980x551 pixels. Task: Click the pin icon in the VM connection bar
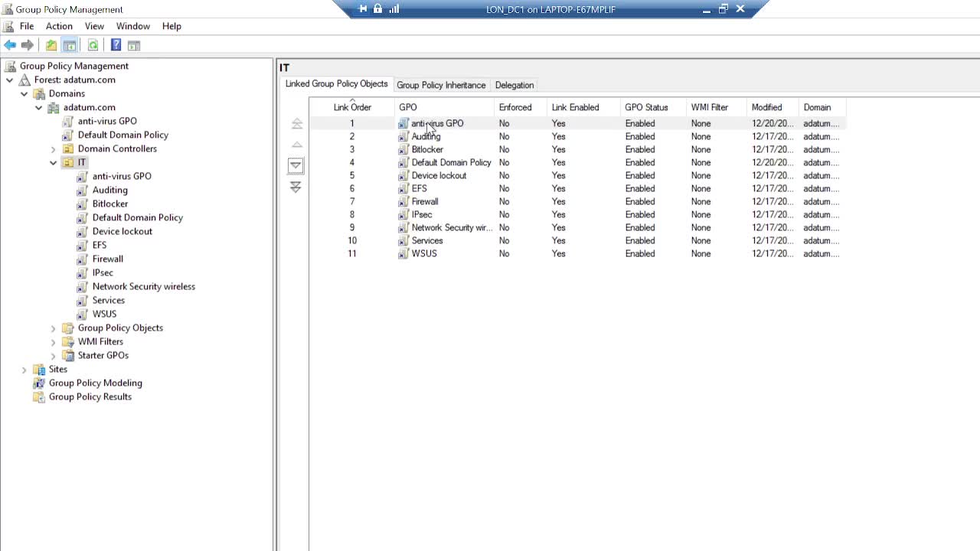363,9
